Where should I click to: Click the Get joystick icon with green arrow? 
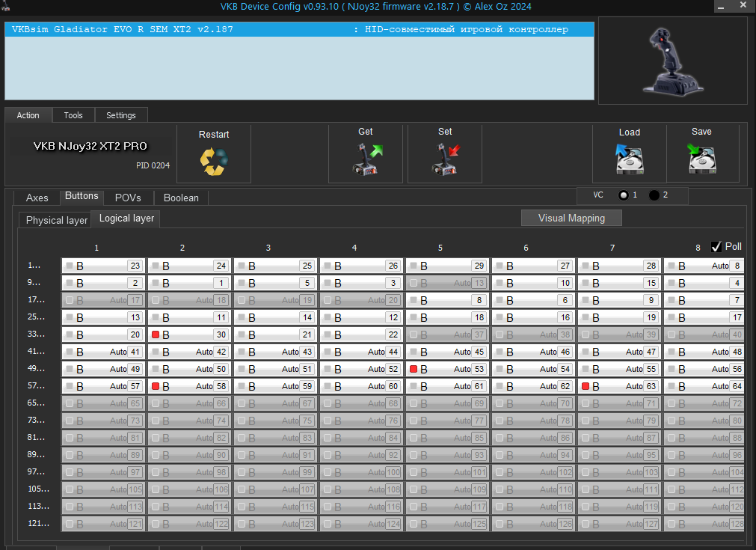367,159
